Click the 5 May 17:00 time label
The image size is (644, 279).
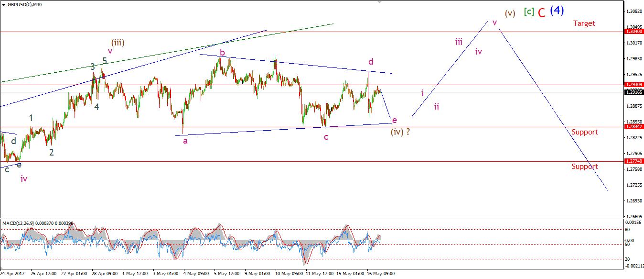point(227,274)
